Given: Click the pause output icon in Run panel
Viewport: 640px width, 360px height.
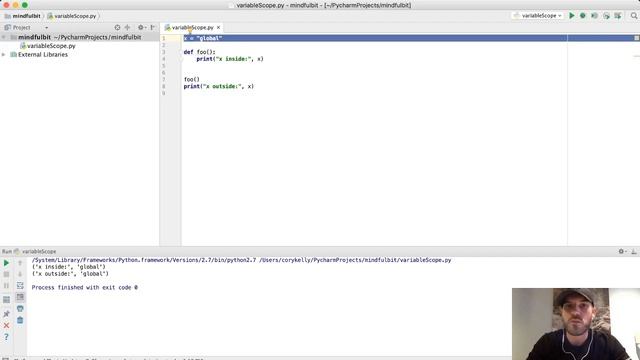Looking at the screenshot, I should click(6, 286).
